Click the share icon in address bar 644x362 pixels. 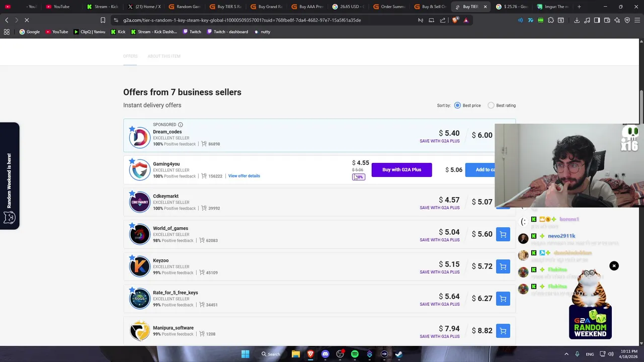pos(443,20)
